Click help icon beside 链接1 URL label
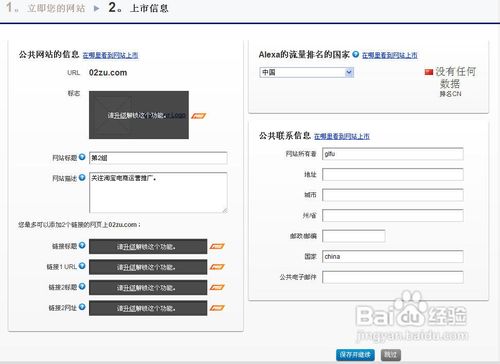 tap(82, 266)
